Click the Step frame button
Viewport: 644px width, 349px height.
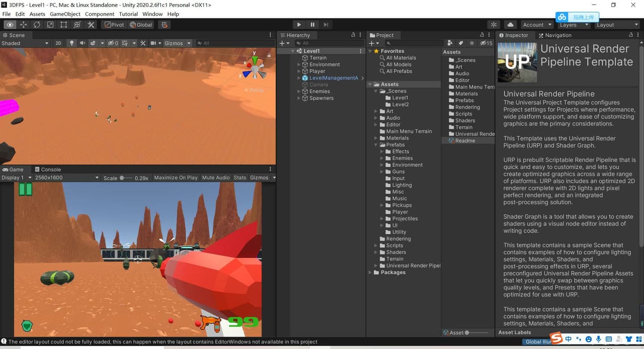326,25
